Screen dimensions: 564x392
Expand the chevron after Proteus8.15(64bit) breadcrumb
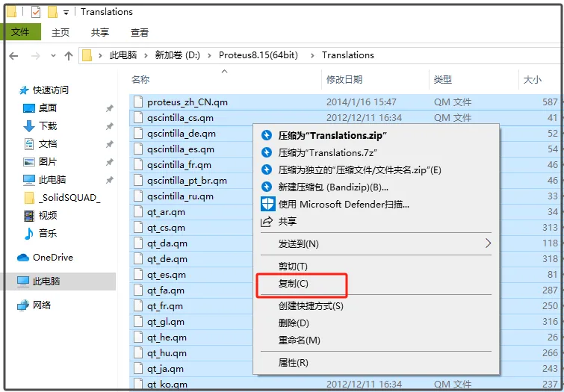point(312,55)
